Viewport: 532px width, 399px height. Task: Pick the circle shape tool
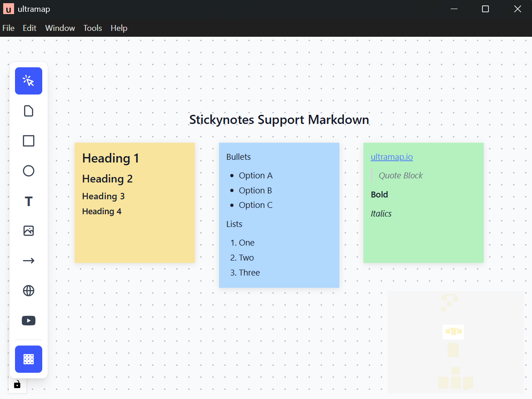(x=29, y=171)
